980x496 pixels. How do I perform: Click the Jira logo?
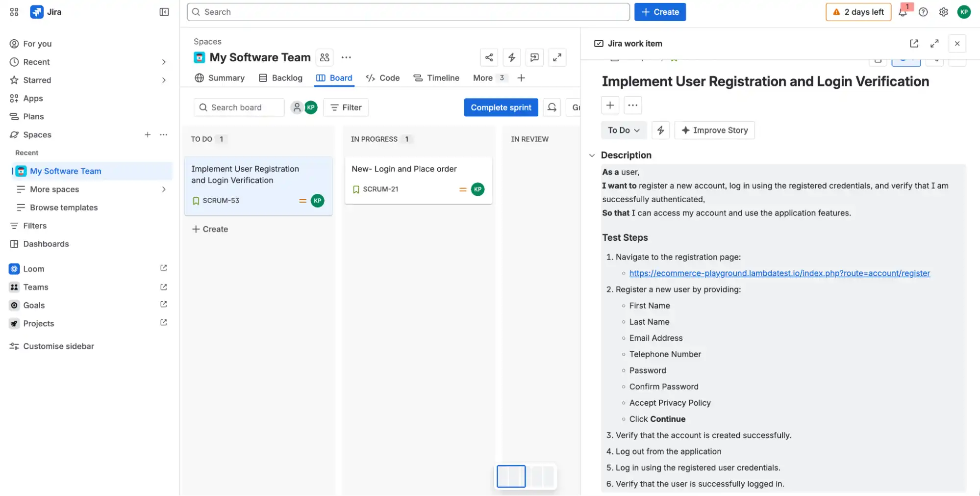tap(46, 12)
